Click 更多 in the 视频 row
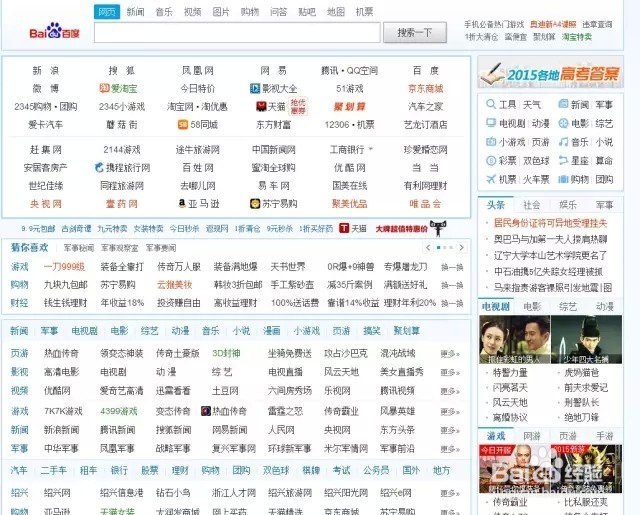This screenshot has width=640, height=515. (450, 391)
